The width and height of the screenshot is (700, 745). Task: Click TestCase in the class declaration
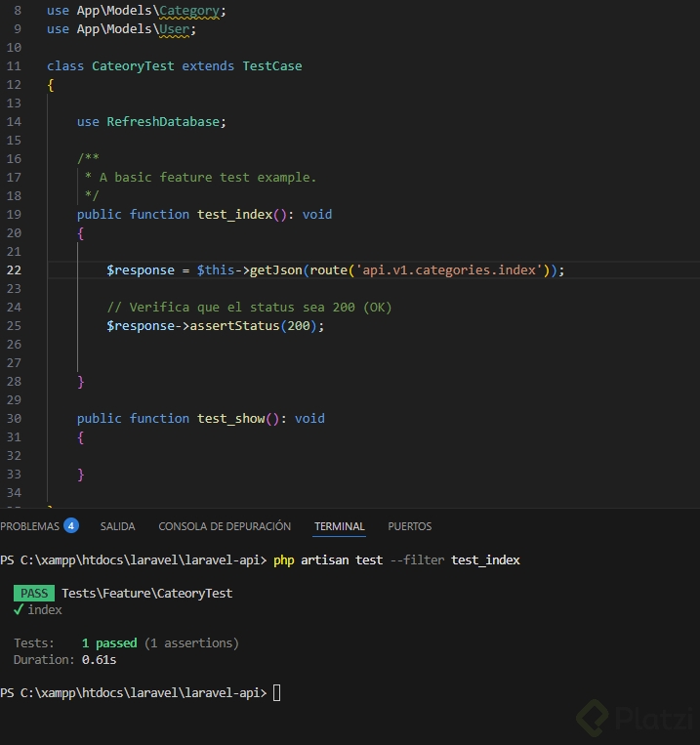coord(272,66)
